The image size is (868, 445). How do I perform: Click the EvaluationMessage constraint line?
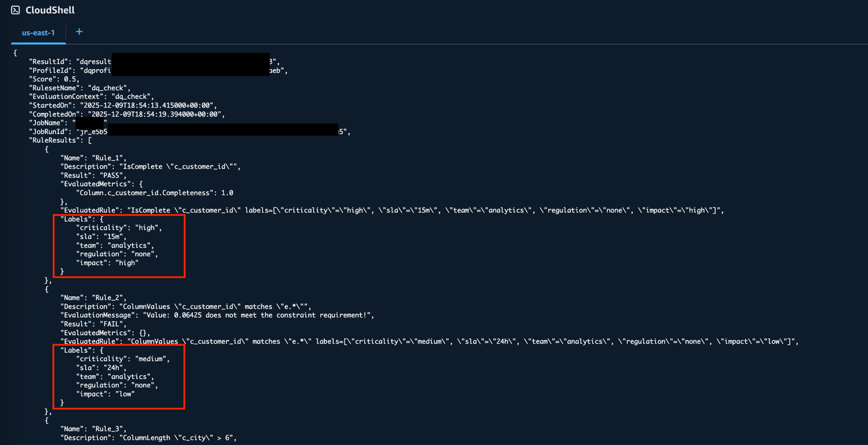(217, 315)
